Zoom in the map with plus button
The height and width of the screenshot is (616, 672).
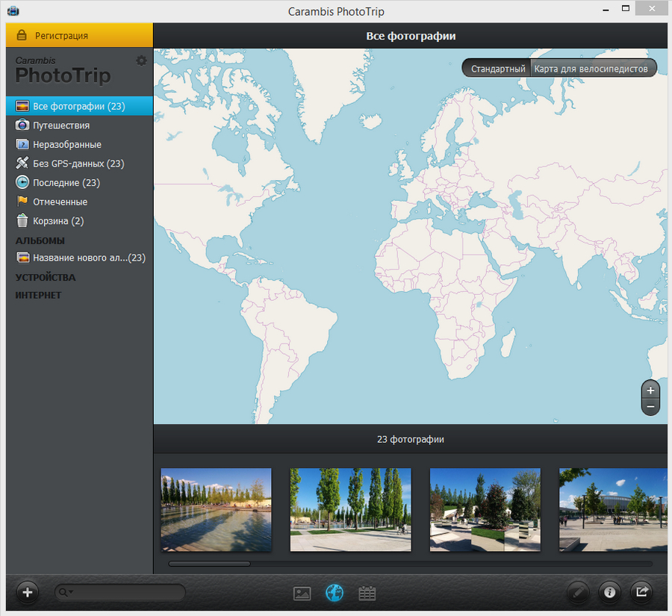[650, 391]
